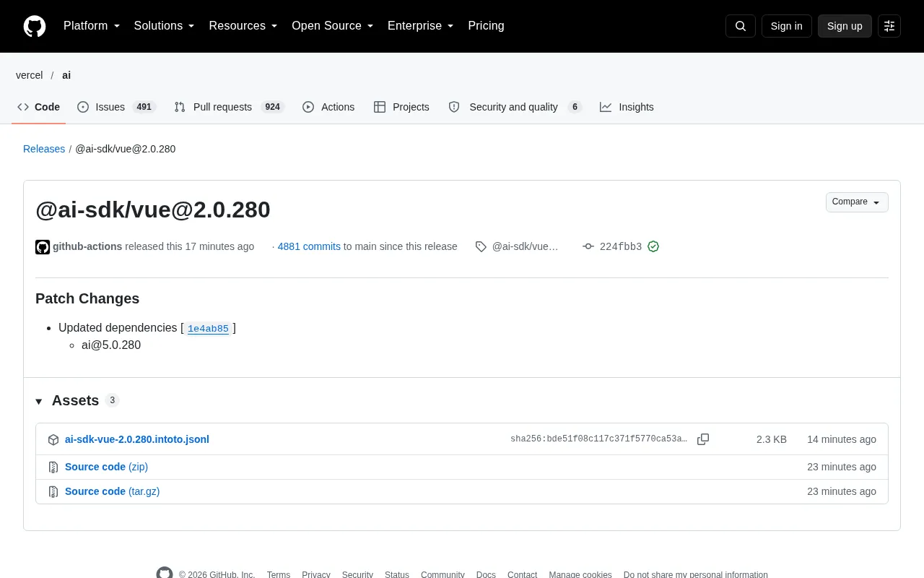924x578 pixels.
Task: Click the green verified check icon
Action: 653,246
